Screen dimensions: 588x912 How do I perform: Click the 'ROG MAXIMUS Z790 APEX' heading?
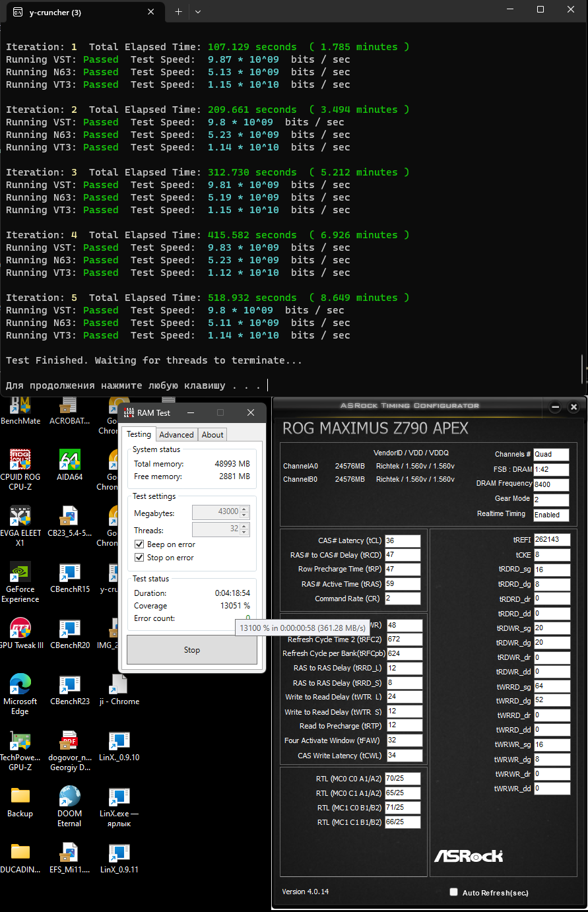click(x=376, y=429)
